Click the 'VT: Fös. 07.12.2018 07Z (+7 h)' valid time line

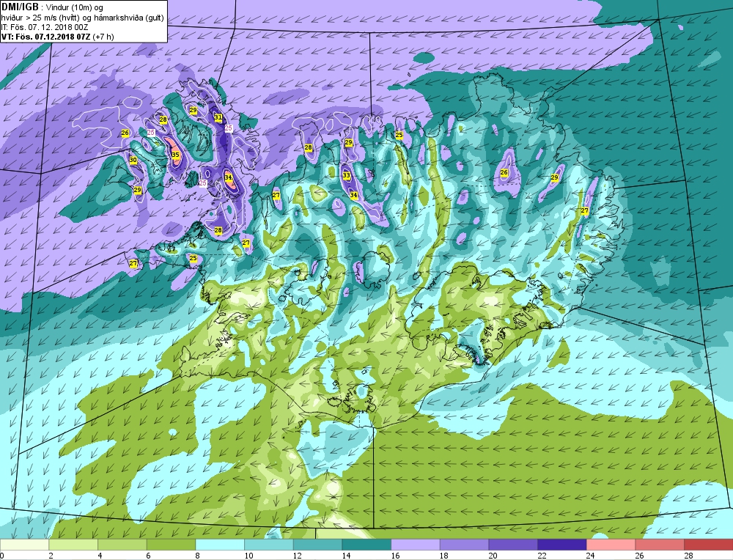tap(58, 37)
